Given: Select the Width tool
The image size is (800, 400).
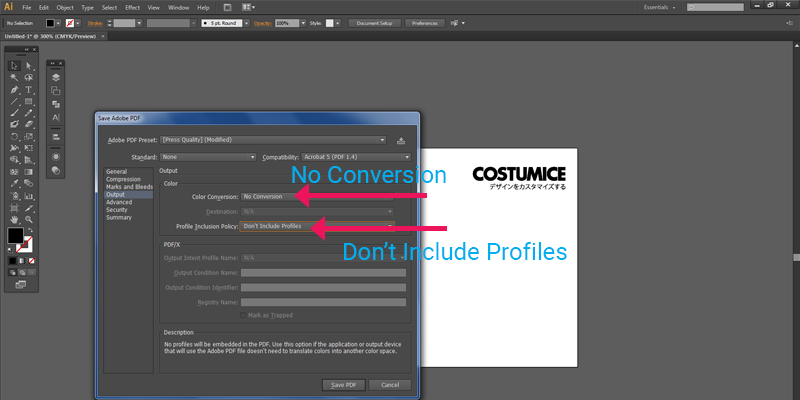Looking at the screenshot, I should click(x=14, y=148).
